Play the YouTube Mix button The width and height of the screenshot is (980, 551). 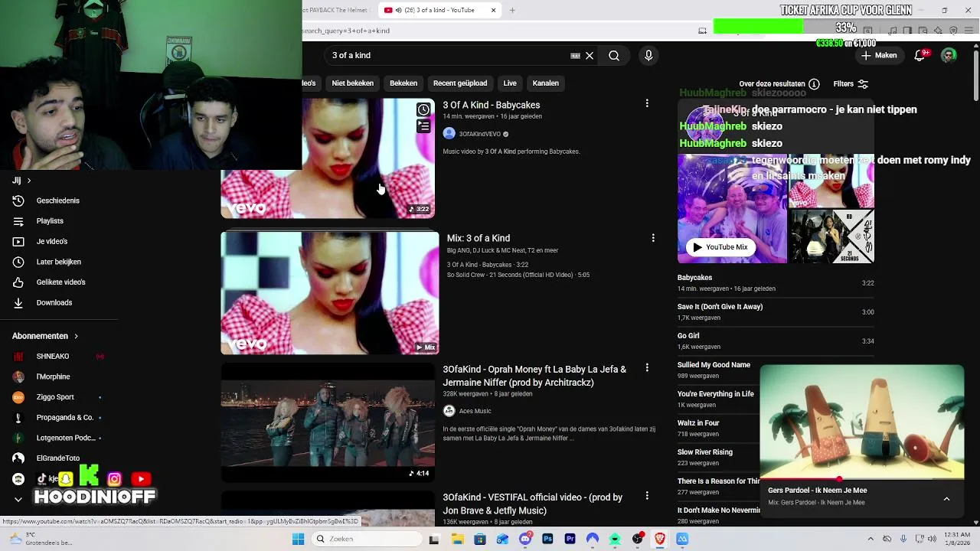pyautogui.click(x=720, y=247)
